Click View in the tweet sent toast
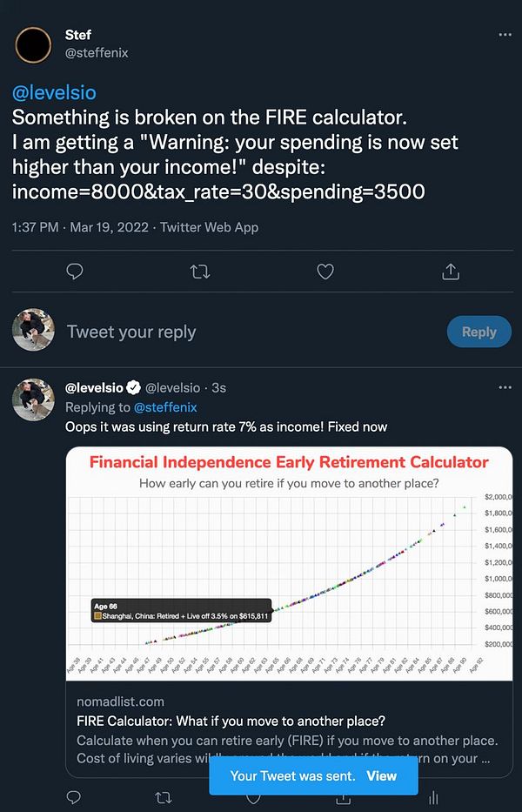The width and height of the screenshot is (522, 812). pyautogui.click(x=382, y=775)
